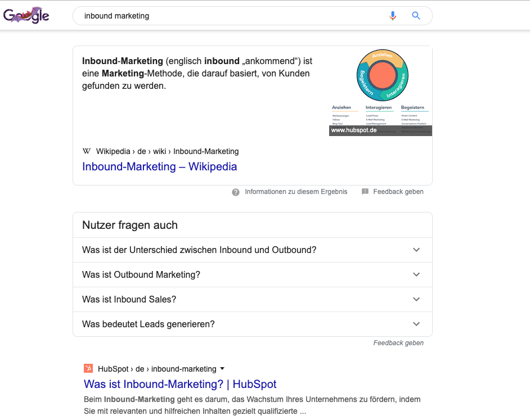The image size is (530, 420).
Task: Open Inbound-Marketing – Wikipedia link
Action: click(x=160, y=166)
